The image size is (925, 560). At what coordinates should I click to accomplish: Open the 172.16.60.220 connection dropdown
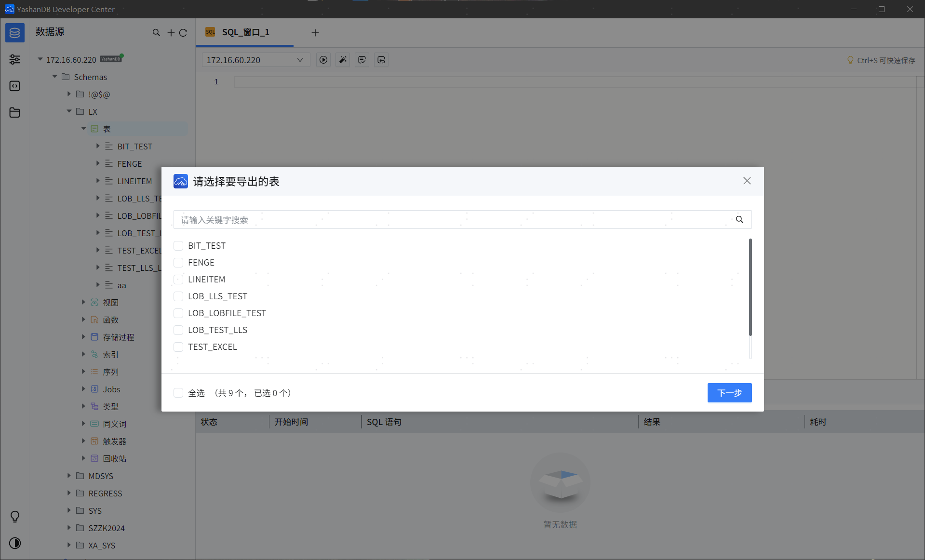pyautogui.click(x=255, y=60)
